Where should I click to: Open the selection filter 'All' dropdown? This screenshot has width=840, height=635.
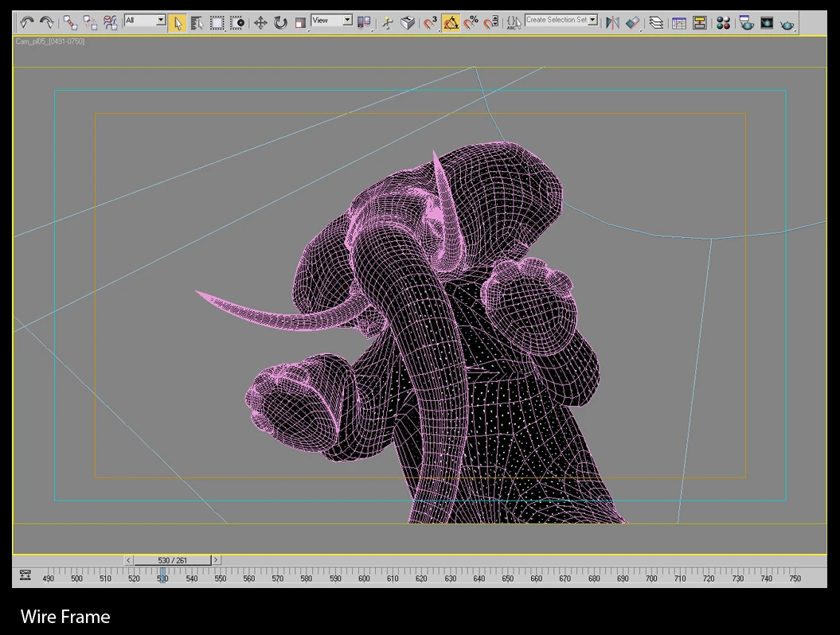point(145,21)
